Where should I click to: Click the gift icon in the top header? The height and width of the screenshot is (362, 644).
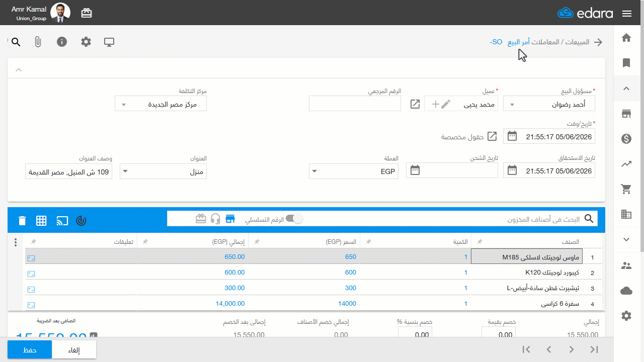click(87, 13)
